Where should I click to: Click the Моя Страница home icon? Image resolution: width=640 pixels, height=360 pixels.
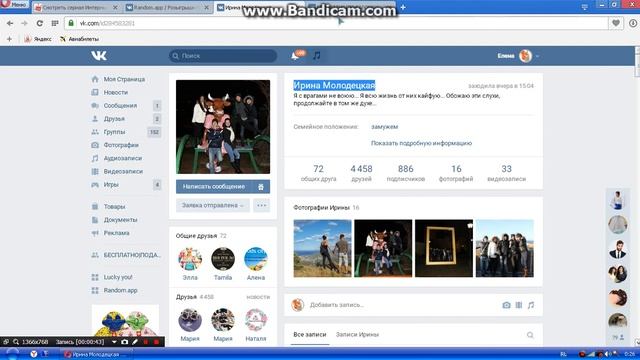coord(95,79)
